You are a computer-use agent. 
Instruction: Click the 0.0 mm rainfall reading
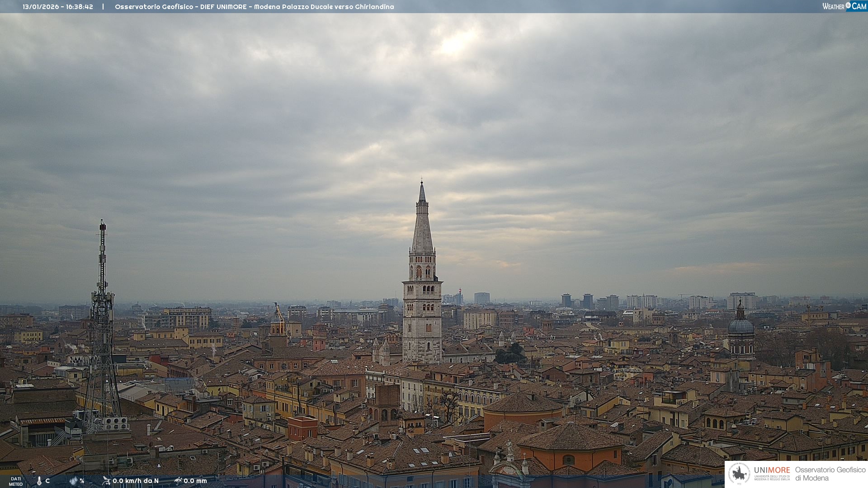click(x=195, y=481)
